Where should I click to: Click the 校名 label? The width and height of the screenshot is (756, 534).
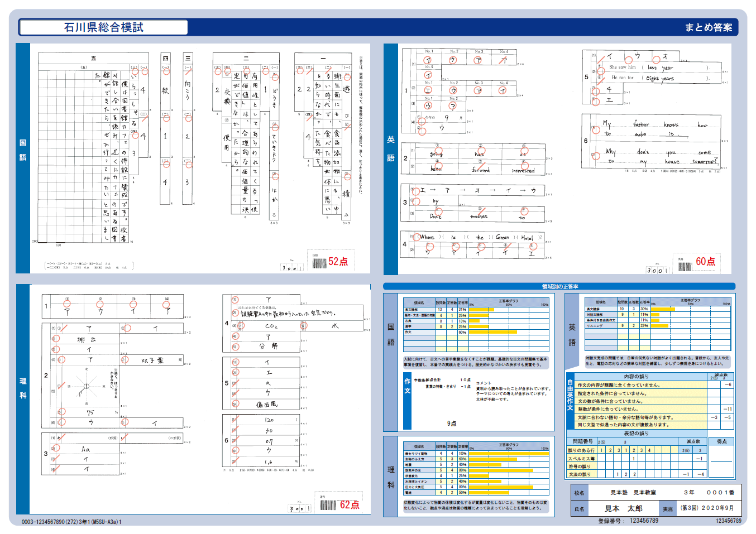[579, 493]
